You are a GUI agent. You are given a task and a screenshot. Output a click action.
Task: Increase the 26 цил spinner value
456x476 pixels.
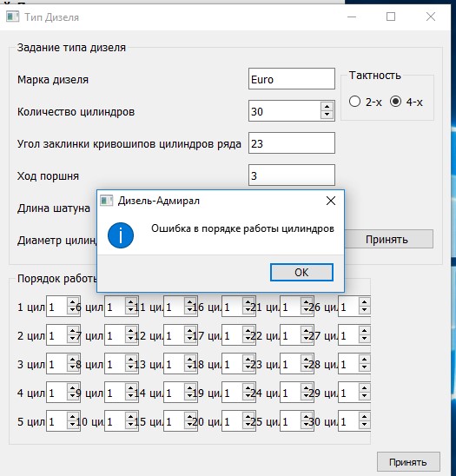pos(364,303)
